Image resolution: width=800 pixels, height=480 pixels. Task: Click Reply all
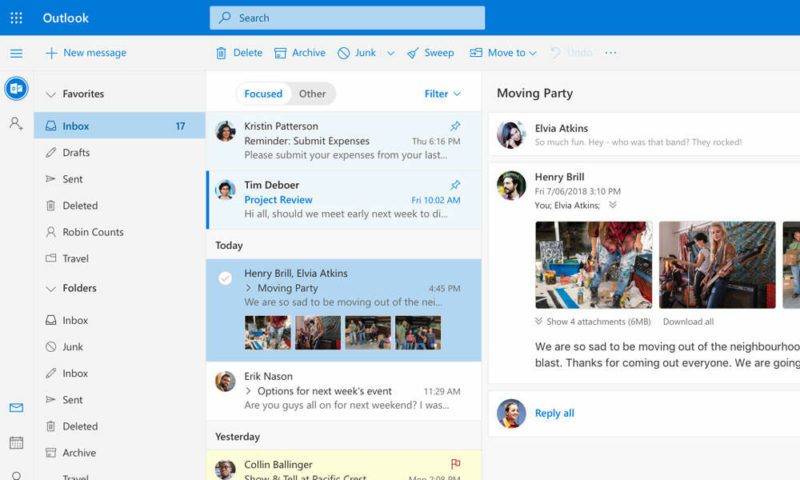coord(555,413)
